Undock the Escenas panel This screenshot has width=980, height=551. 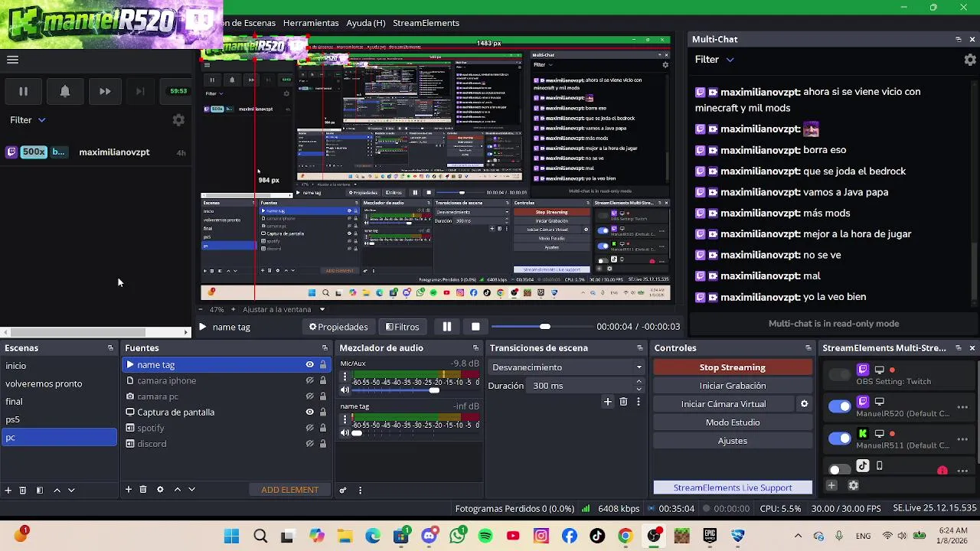[x=110, y=348]
